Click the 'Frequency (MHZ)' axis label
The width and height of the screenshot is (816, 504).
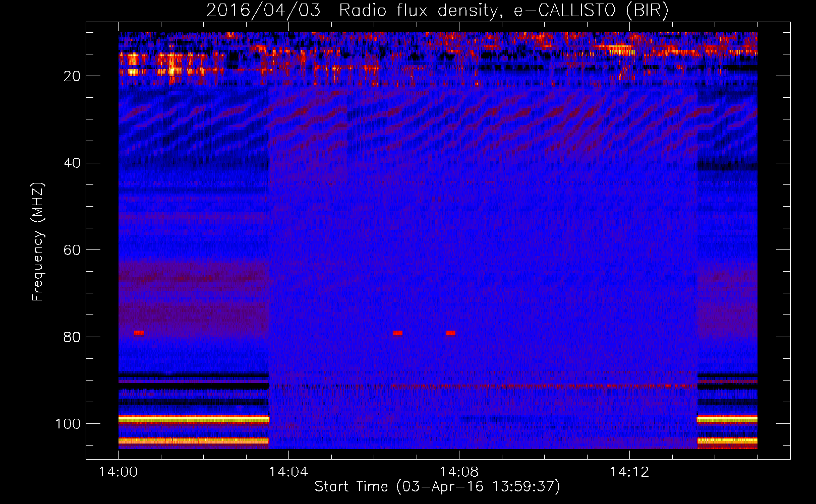38,242
